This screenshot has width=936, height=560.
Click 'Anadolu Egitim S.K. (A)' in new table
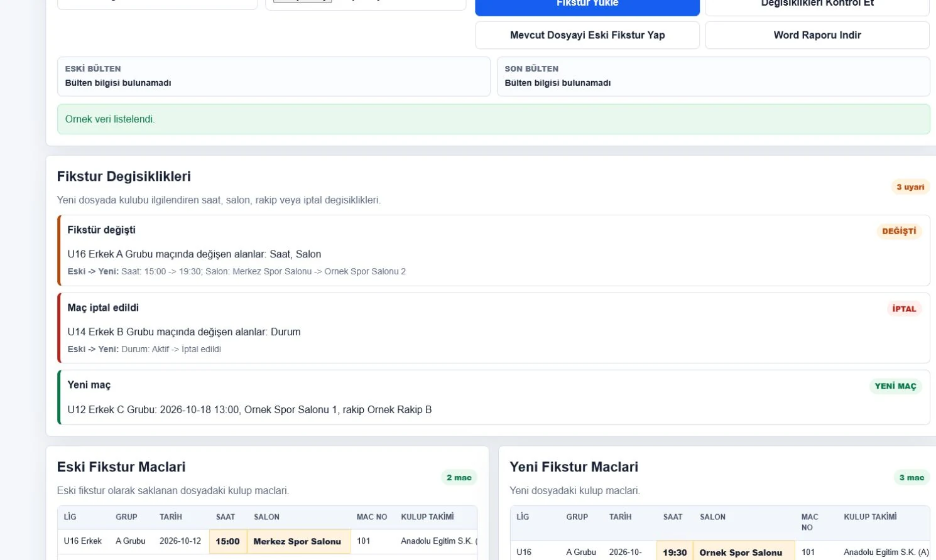click(x=886, y=552)
